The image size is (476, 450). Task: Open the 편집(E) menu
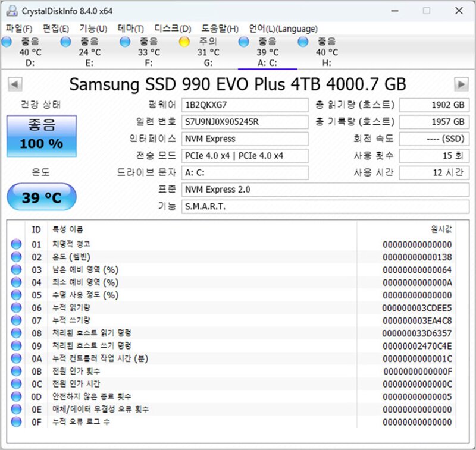pos(56,29)
